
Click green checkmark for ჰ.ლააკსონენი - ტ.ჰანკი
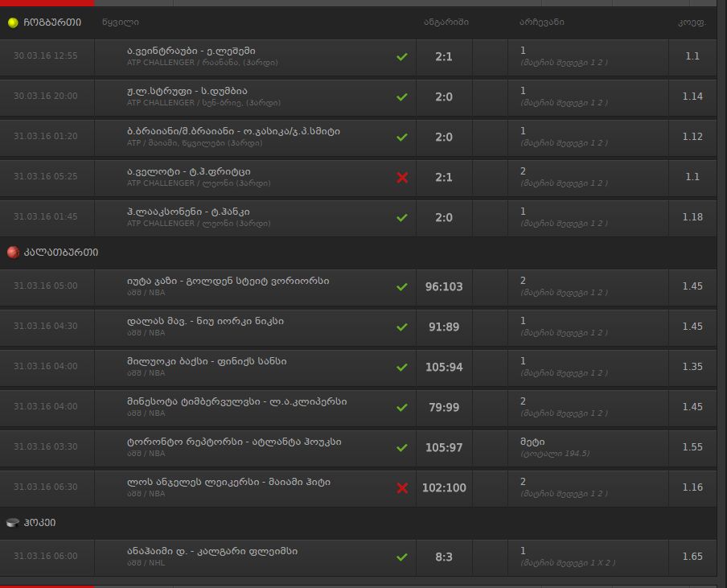coord(402,217)
